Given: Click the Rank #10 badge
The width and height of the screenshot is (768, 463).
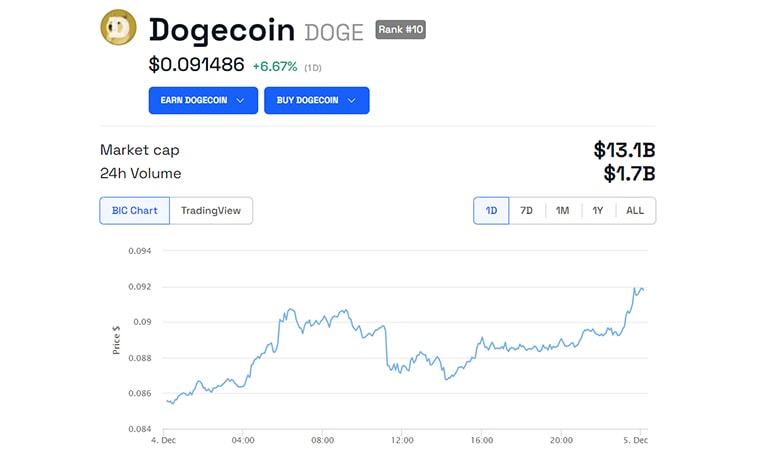Looking at the screenshot, I should point(400,30).
